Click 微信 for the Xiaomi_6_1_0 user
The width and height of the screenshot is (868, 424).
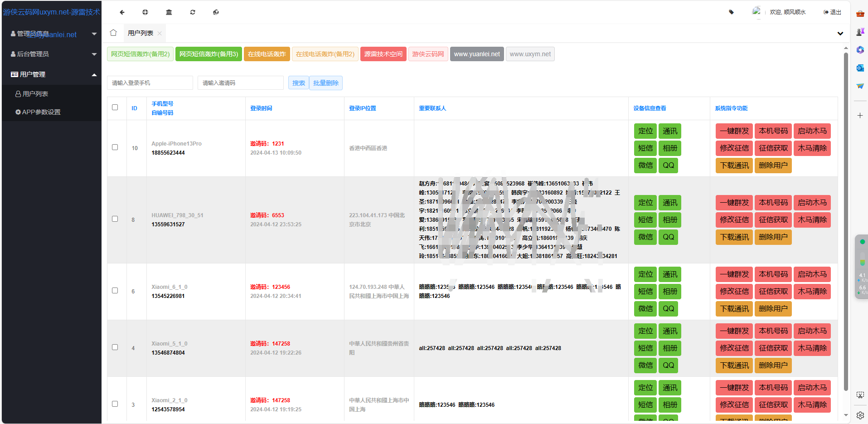pyautogui.click(x=645, y=309)
